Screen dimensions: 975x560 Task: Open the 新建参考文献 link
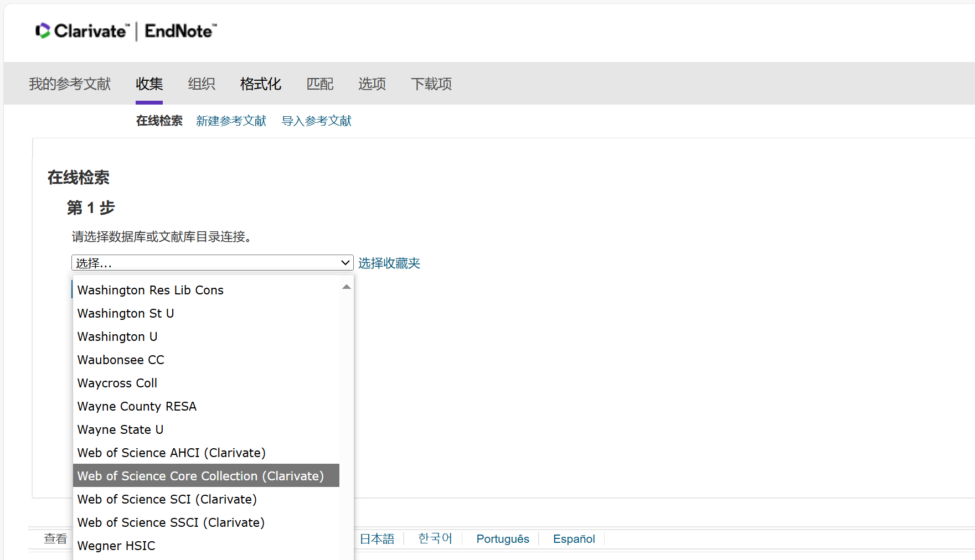[x=231, y=121]
